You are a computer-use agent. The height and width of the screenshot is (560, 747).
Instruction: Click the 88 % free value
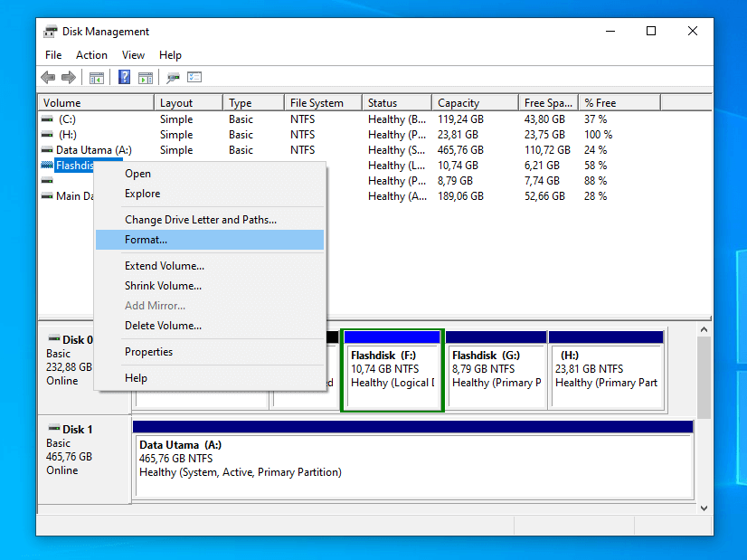[595, 181]
